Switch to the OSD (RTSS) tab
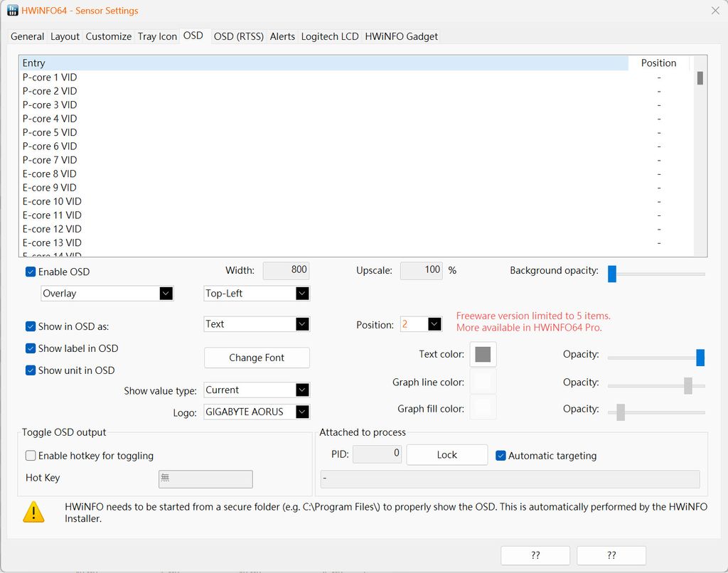The width and height of the screenshot is (728, 573). pos(238,36)
